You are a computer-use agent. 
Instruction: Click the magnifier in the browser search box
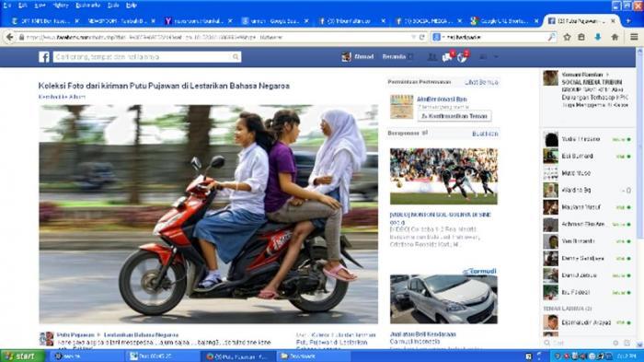click(551, 37)
